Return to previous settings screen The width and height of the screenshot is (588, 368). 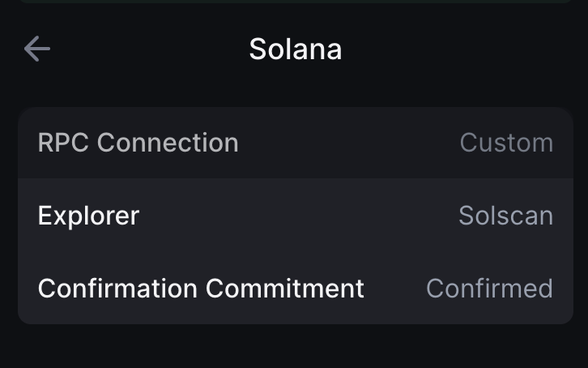[37, 49]
